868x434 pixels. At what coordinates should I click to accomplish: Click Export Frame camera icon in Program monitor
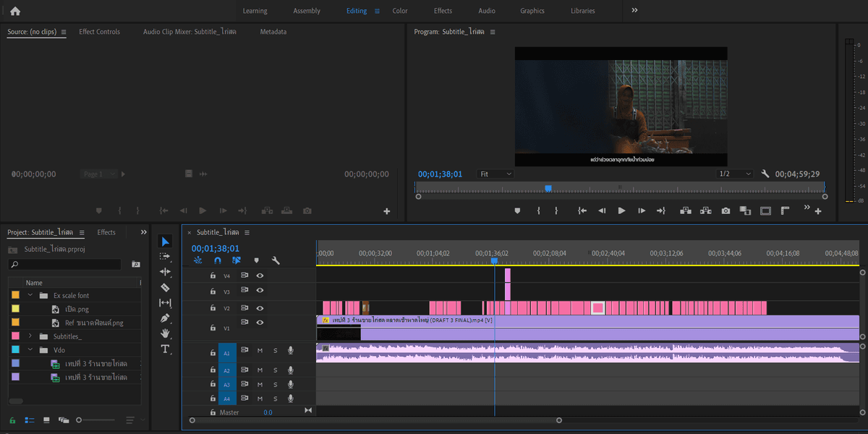click(726, 210)
